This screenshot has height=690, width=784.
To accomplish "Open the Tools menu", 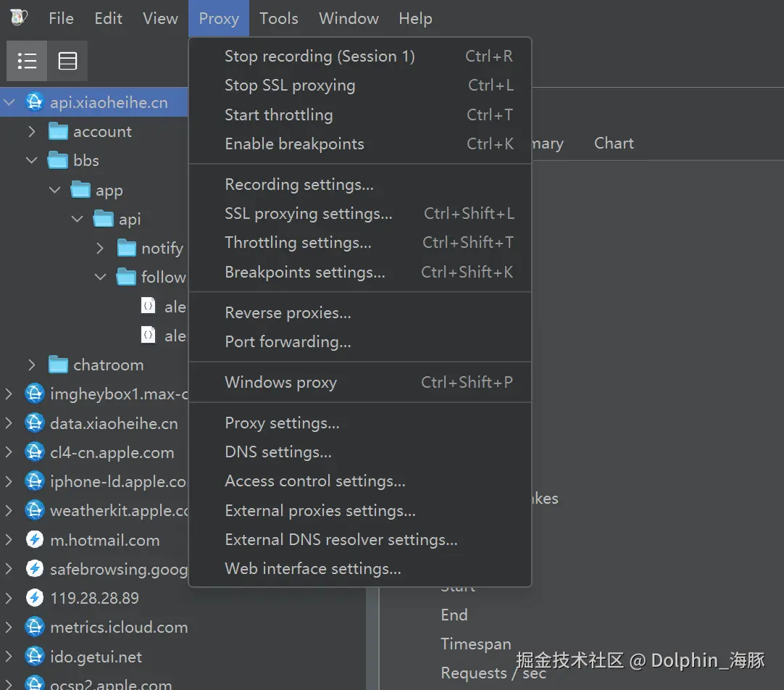I will point(278,19).
